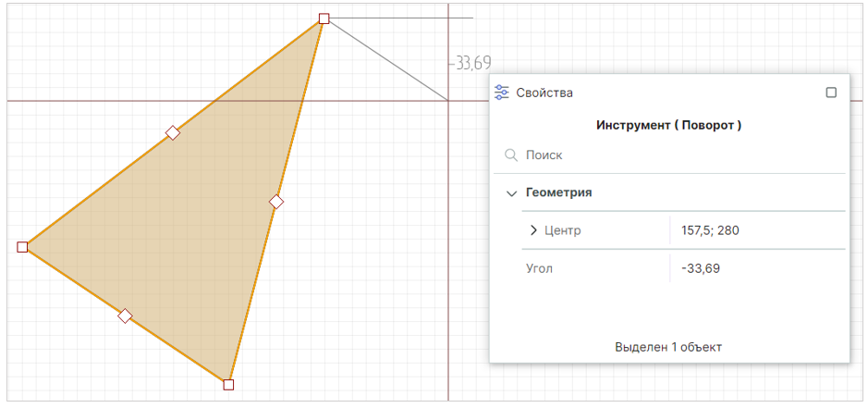Viewport: 868px width, 408px height.
Task: Click the top vertex handle of the triangle
Action: (324, 19)
